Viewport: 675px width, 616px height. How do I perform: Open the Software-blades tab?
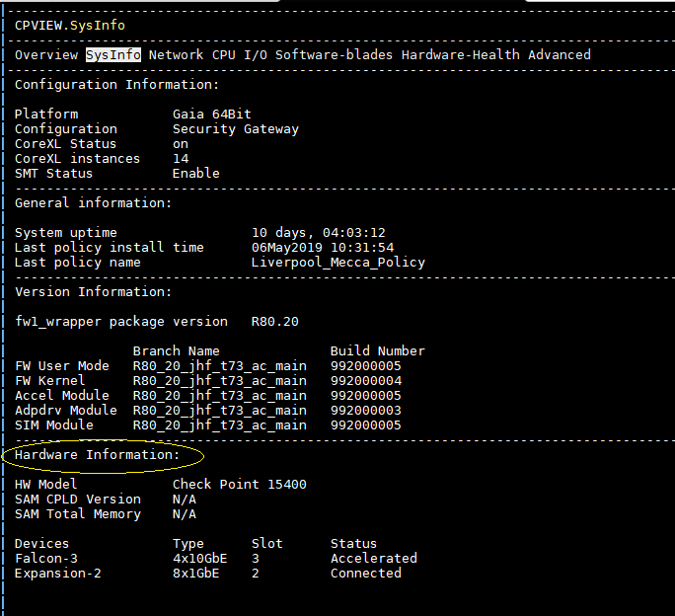pyautogui.click(x=335, y=55)
